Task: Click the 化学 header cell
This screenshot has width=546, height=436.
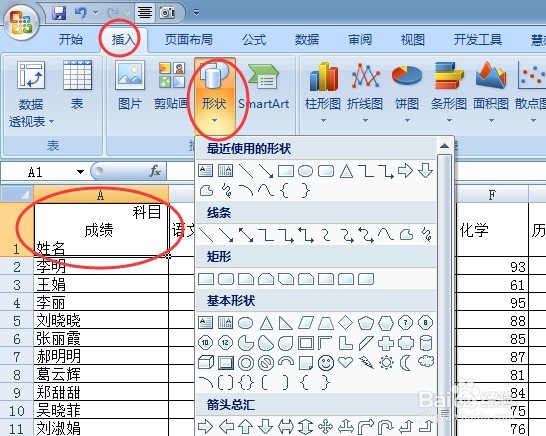Action: (x=492, y=230)
